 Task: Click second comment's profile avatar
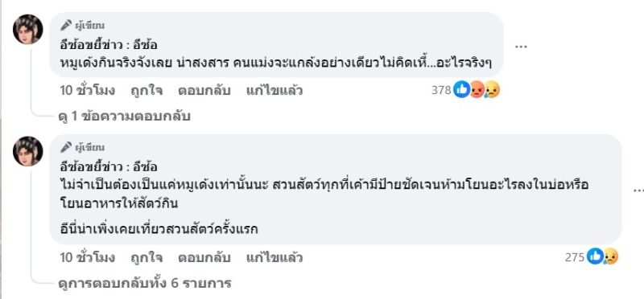coord(28,151)
